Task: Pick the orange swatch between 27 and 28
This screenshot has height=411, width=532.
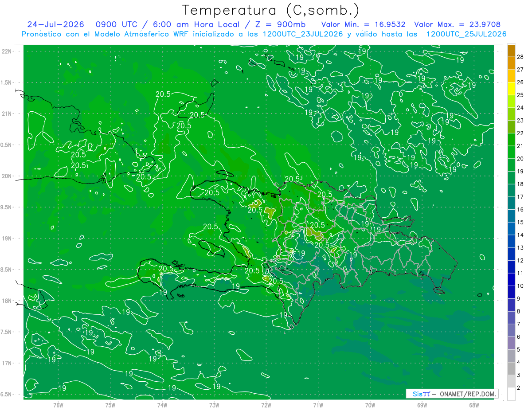Action: (511, 63)
